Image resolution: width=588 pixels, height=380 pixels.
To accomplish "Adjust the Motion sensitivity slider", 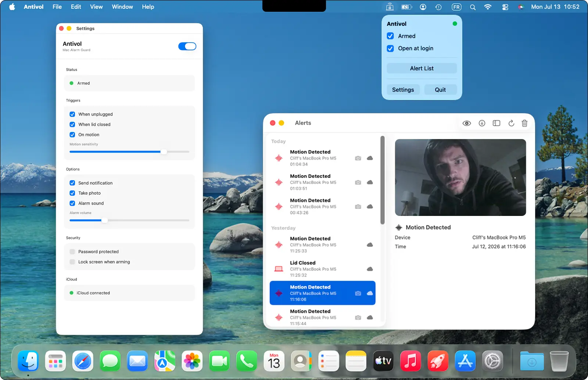I will [x=164, y=152].
